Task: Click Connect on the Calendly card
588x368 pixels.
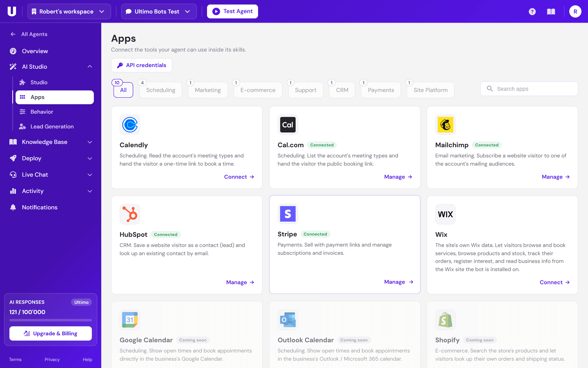Action: [239, 177]
